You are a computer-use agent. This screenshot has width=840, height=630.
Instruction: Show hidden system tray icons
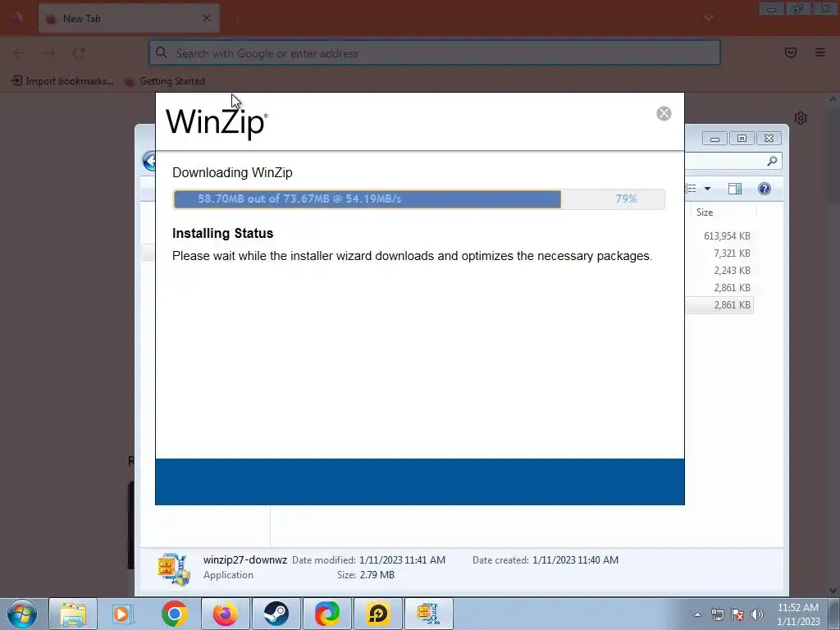[x=697, y=614]
